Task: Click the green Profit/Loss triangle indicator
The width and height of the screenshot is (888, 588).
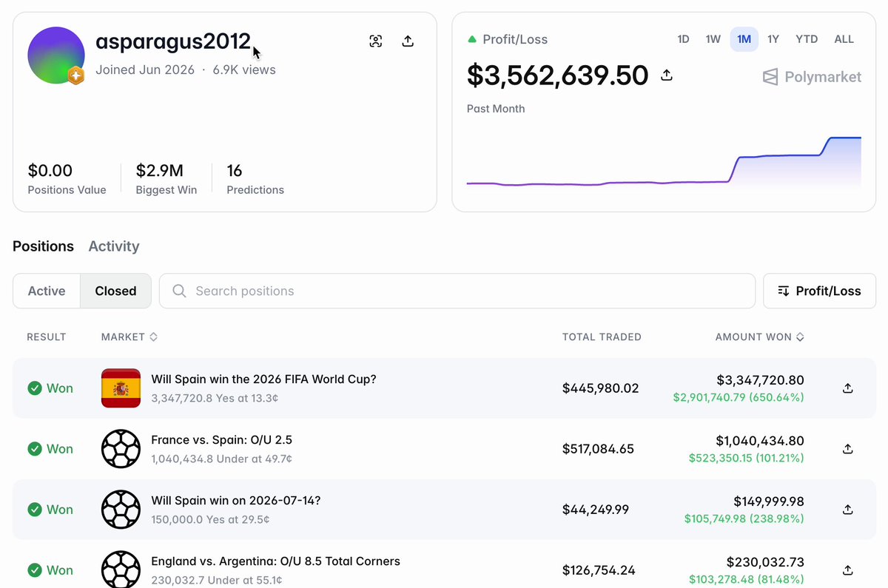Action: [472, 39]
